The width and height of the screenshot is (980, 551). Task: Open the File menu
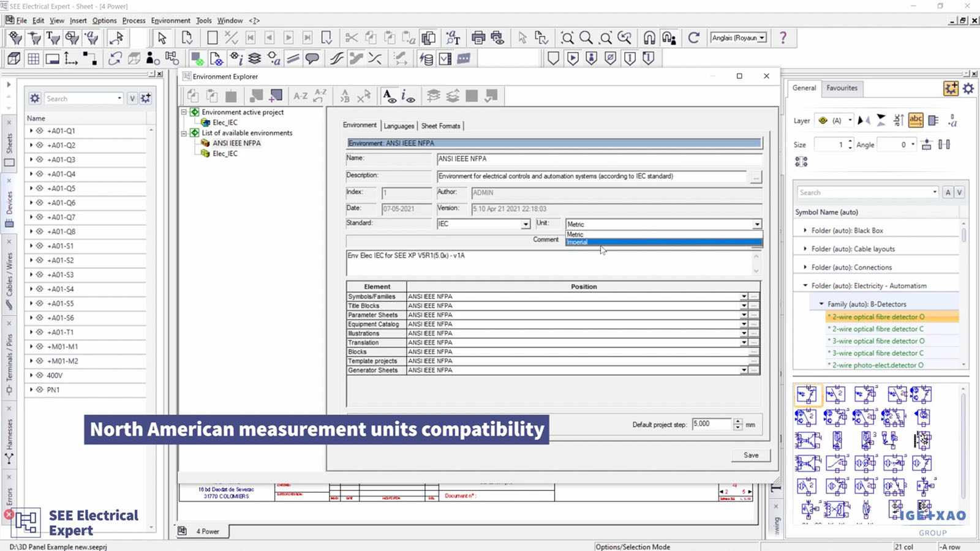pos(21,20)
